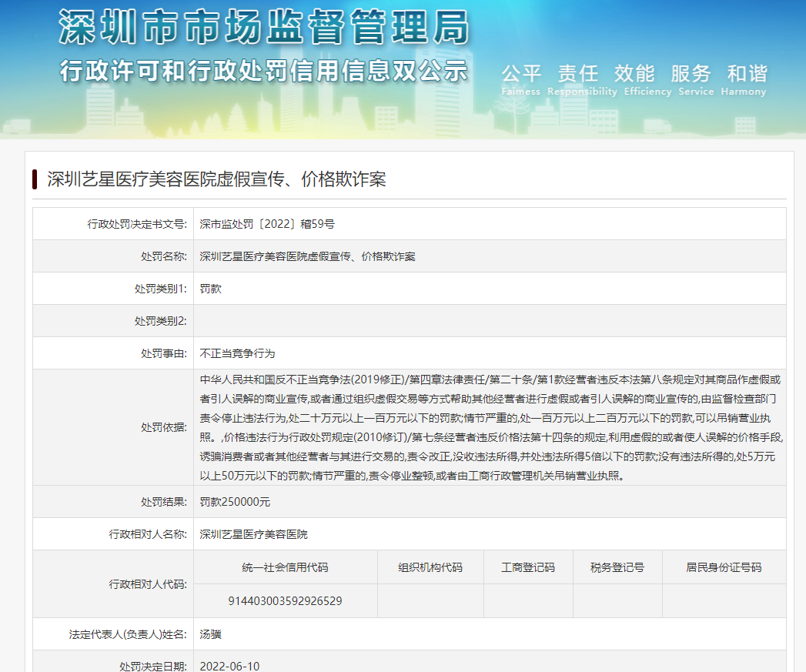
Task: Click the legal representative name 汤骥
Action: click(x=210, y=634)
